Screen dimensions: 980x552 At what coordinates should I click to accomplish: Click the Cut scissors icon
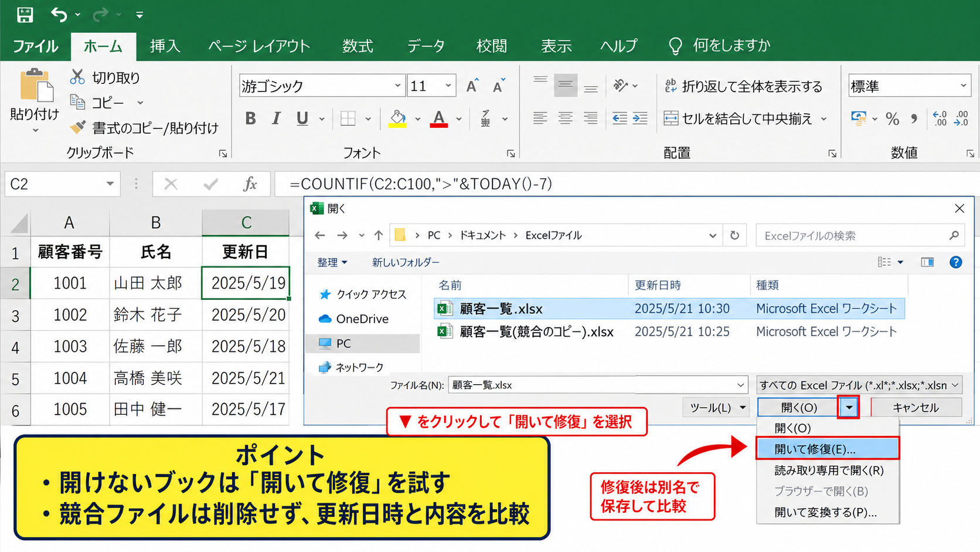[x=77, y=77]
